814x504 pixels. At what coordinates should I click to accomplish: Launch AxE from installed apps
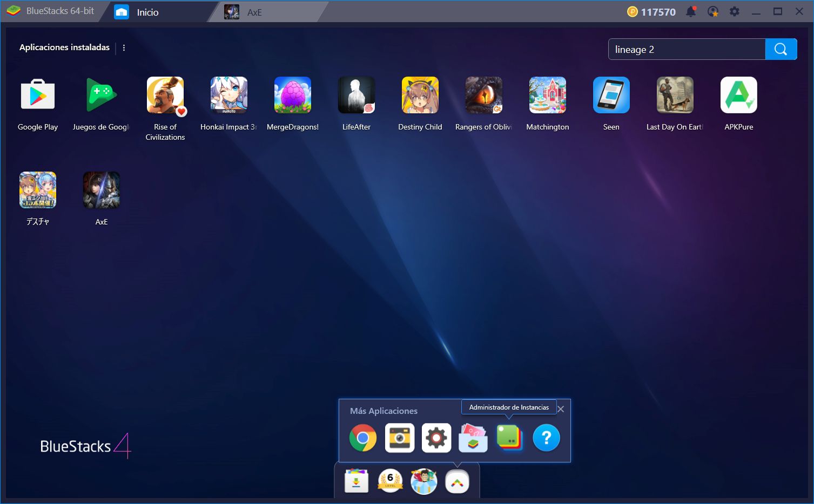[102, 190]
